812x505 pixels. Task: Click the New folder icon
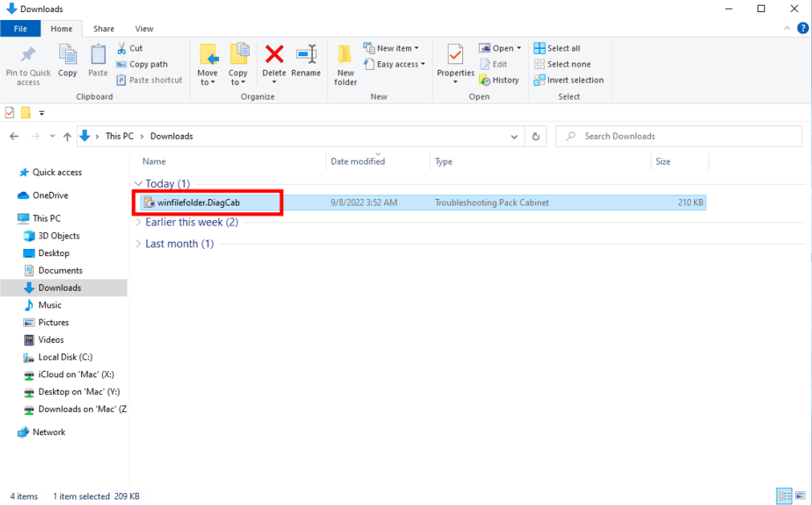point(345,63)
